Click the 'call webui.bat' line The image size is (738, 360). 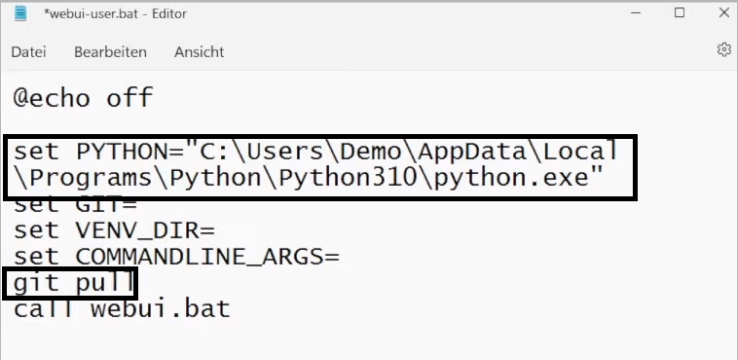click(x=122, y=310)
